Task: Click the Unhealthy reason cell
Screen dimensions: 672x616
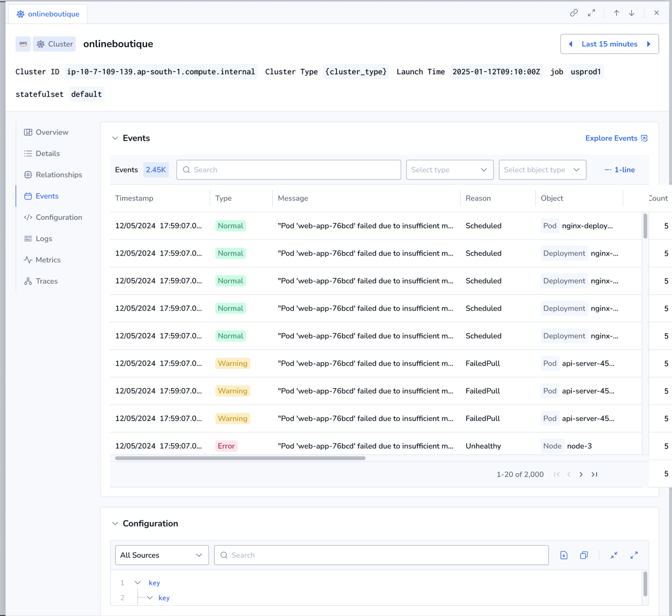Action: tap(483, 446)
